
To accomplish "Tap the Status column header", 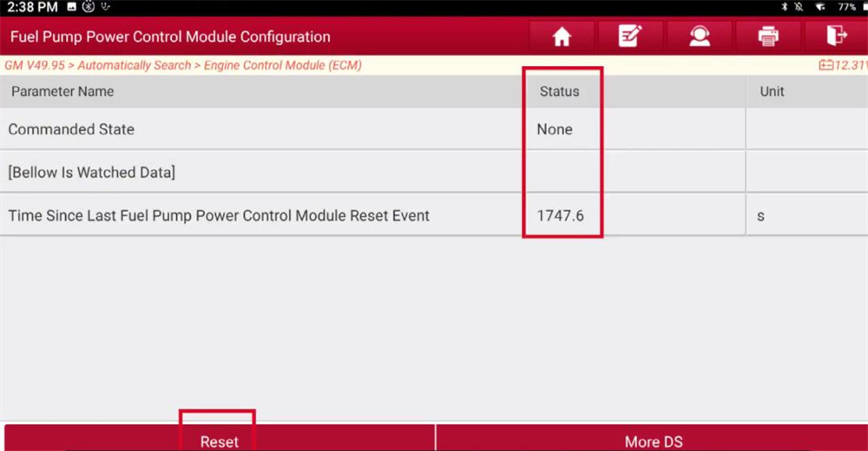I will tap(559, 91).
